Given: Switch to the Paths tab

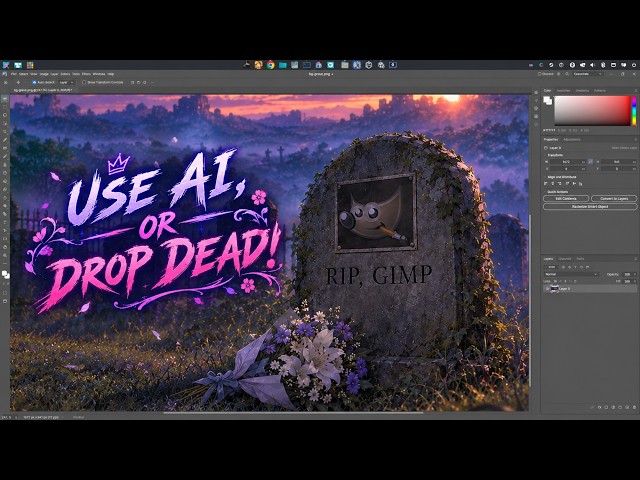Looking at the screenshot, I should pos(580,259).
